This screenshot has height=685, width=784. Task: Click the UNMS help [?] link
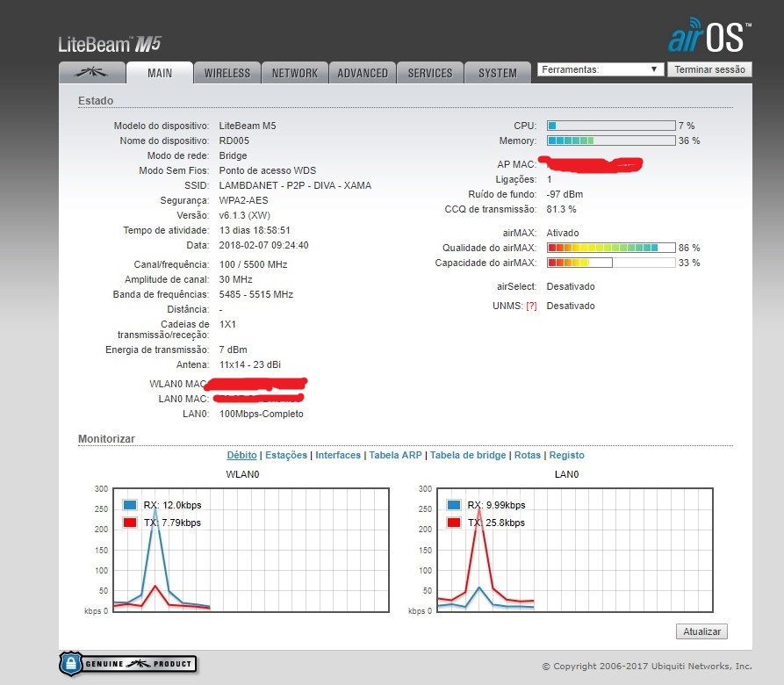click(x=531, y=306)
